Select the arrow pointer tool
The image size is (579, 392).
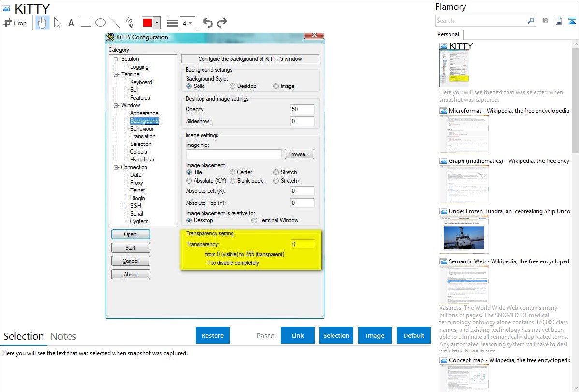click(57, 23)
